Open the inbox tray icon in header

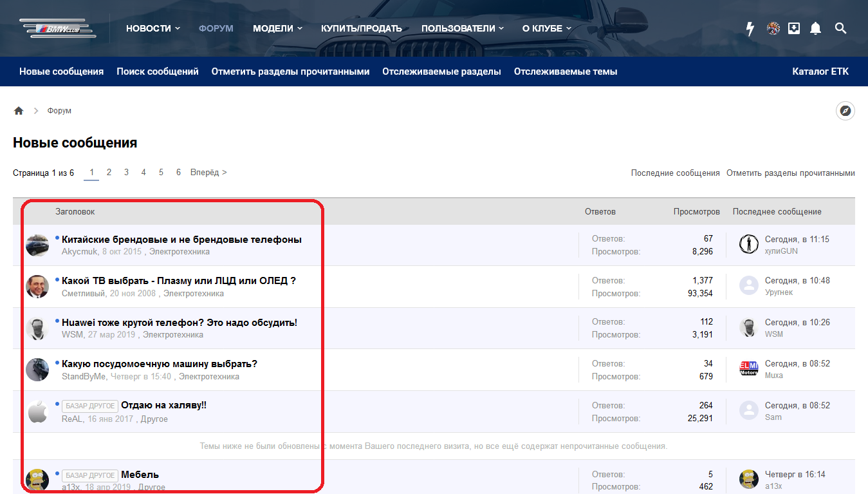[794, 28]
